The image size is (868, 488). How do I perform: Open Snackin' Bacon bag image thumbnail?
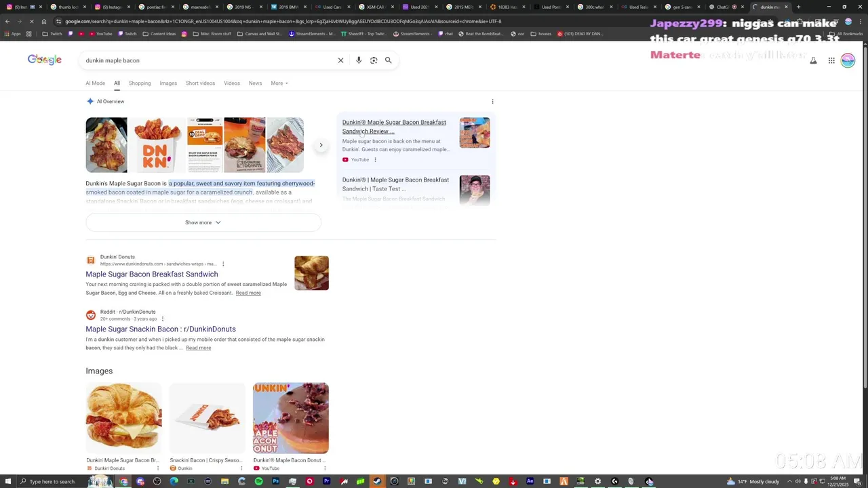coord(207,418)
